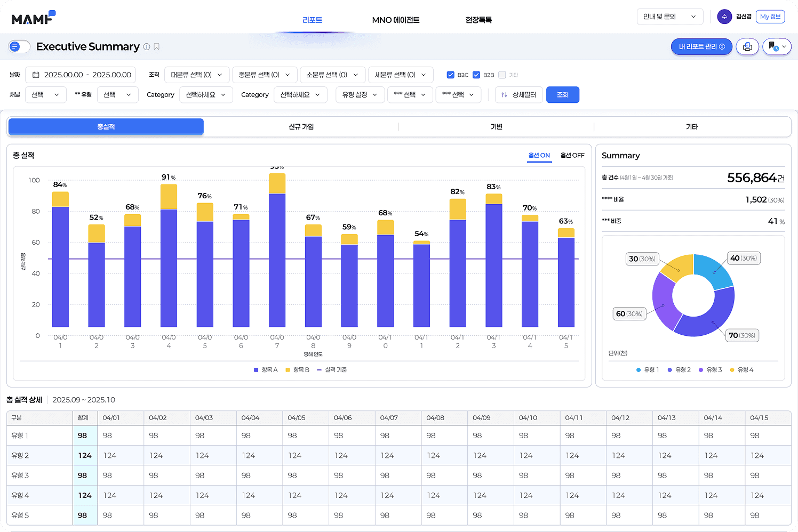The height and width of the screenshot is (532, 798).
Task: Click the MAMF logo
Action: tap(33, 18)
